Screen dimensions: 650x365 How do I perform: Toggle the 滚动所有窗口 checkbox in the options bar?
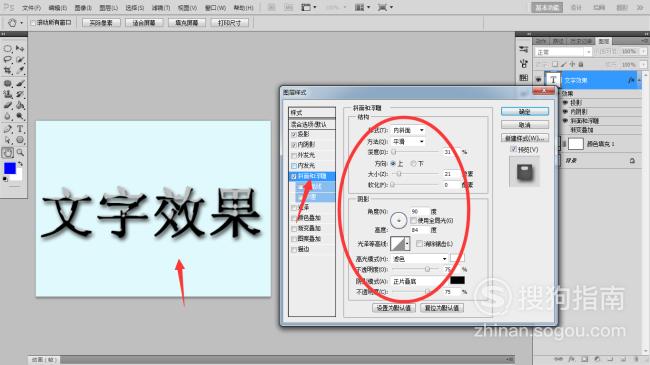pyautogui.click(x=33, y=23)
